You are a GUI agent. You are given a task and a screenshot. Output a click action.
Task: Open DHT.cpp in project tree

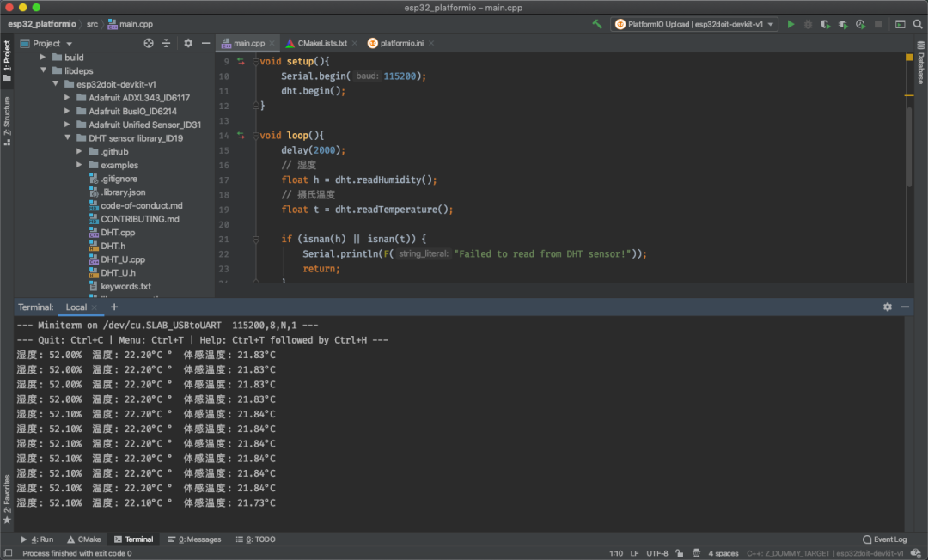(x=117, y=233)
